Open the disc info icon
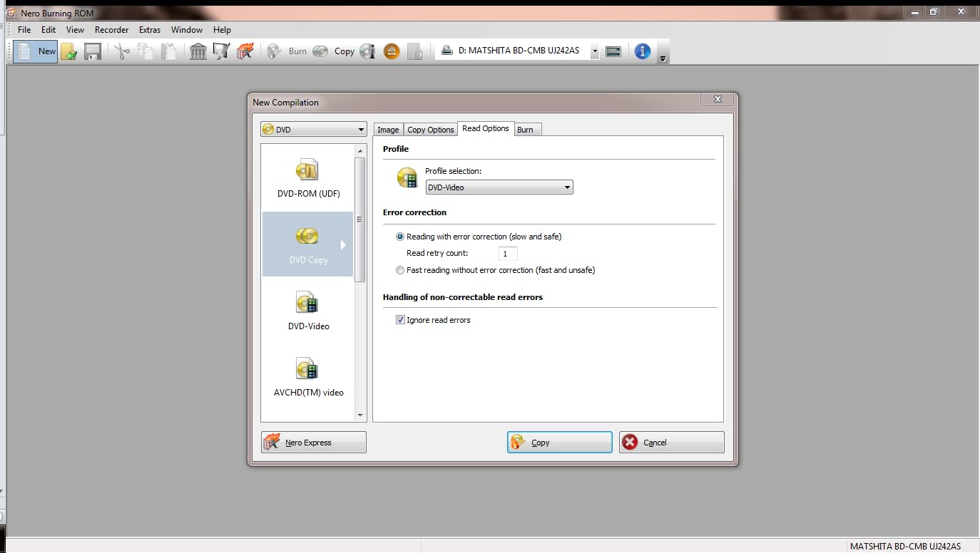The width and height of the screenshot is (980, 553). click(367, 51)
